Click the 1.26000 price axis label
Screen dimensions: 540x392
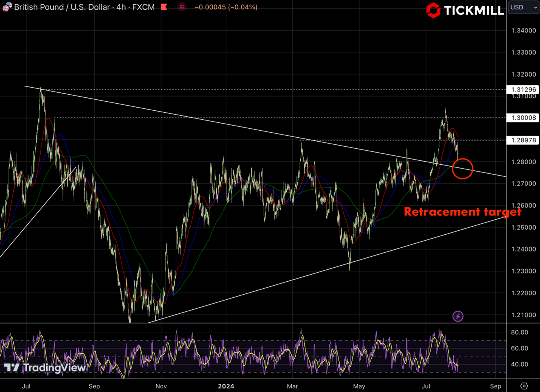(x=524, y=205)
